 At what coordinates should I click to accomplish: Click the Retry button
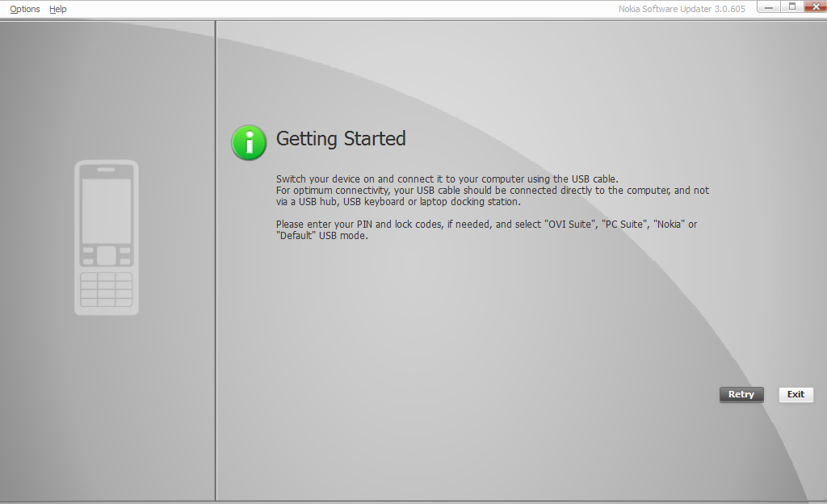click(741, 394)
